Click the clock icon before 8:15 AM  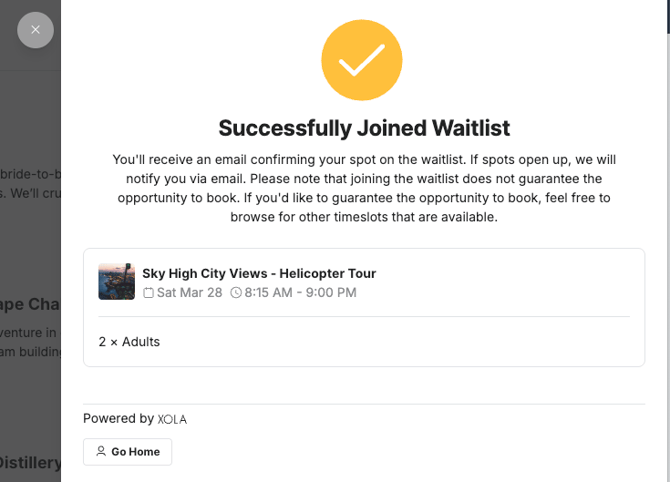(x=236, y=293)
